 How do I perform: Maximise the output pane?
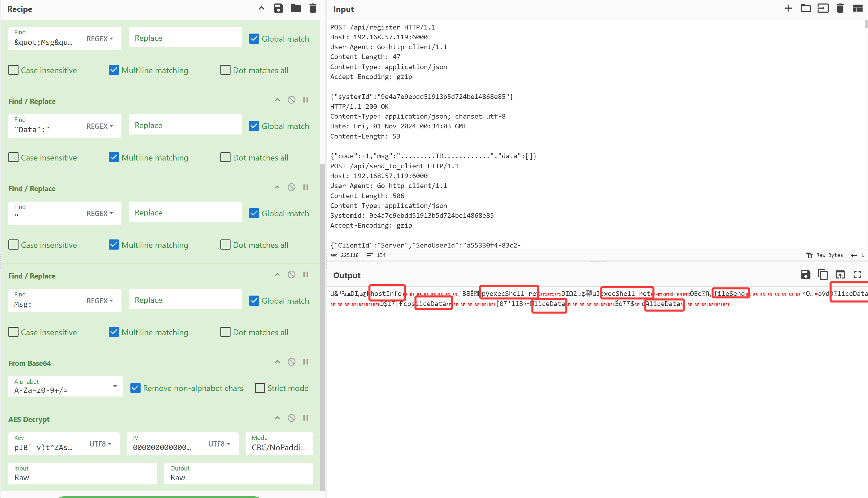tap(857, 275)
